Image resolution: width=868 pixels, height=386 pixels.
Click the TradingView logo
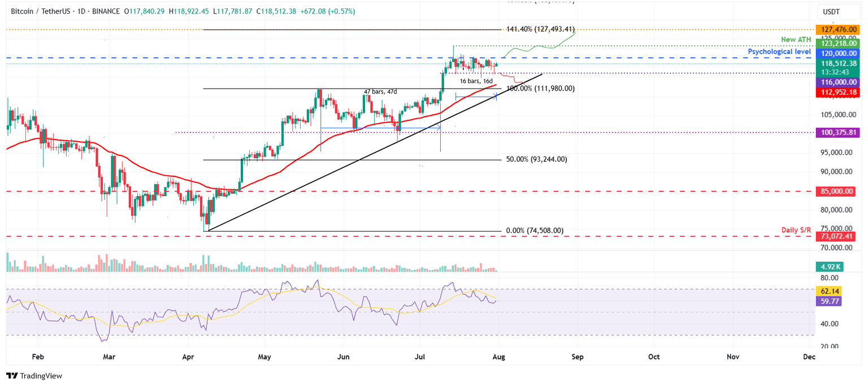(x=33, y=376)
